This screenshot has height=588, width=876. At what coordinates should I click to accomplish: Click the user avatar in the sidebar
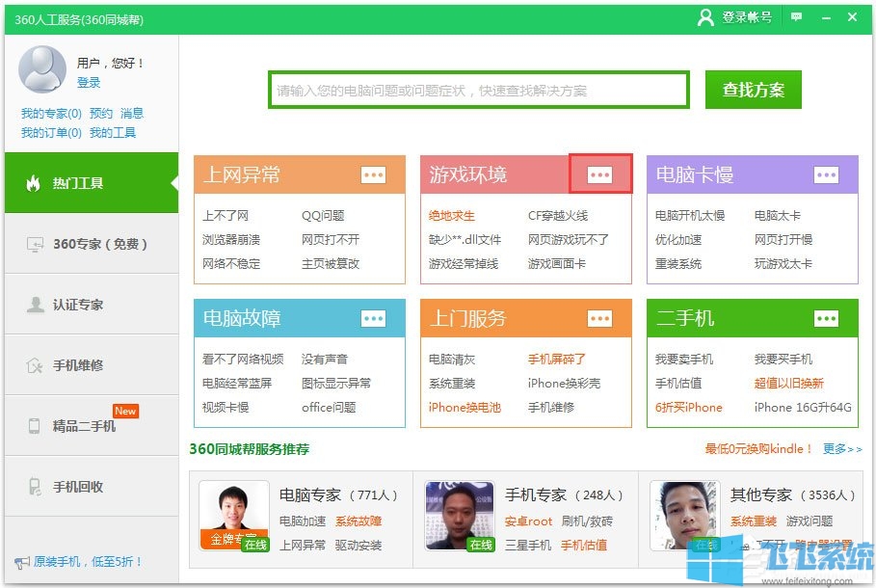pos(40,71)
